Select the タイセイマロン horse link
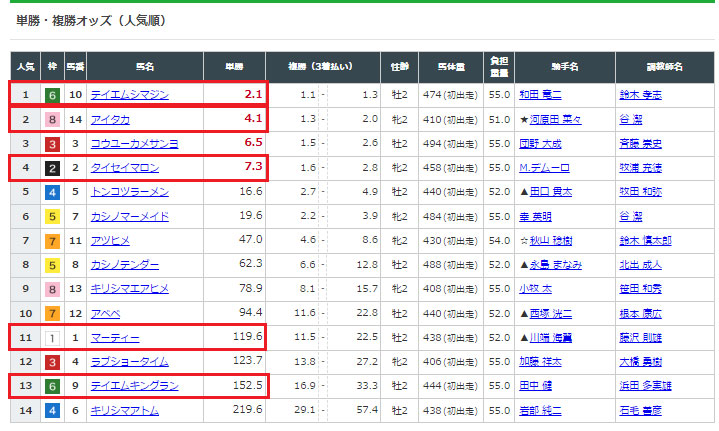Viewport: 719px width, 431px height. [x=124, y=168]
